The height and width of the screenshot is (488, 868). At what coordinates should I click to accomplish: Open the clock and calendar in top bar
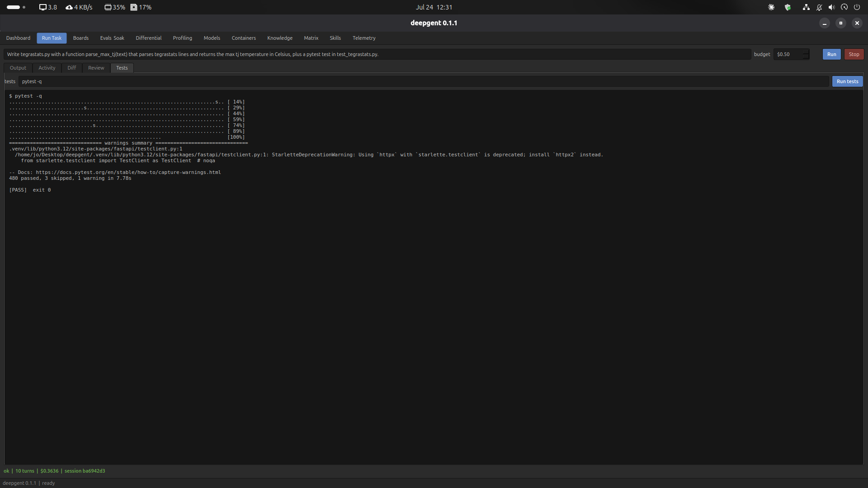point(434,7)
